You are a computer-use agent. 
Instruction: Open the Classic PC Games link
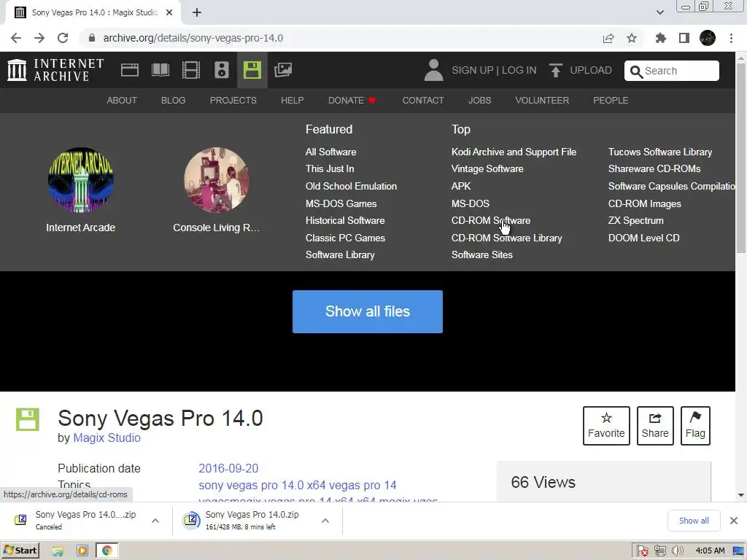345,238
